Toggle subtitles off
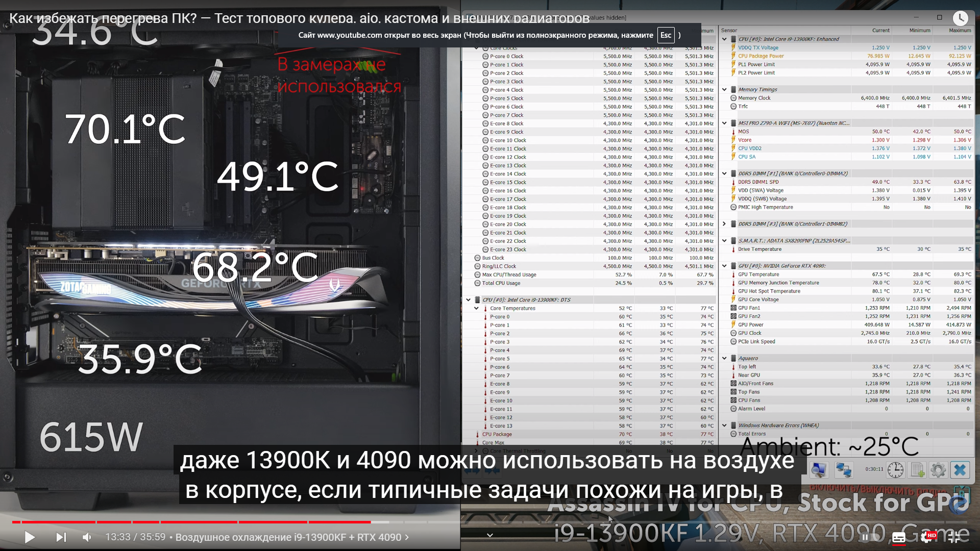Viewport: 980px width, 551px height. [x=899, y=537]
